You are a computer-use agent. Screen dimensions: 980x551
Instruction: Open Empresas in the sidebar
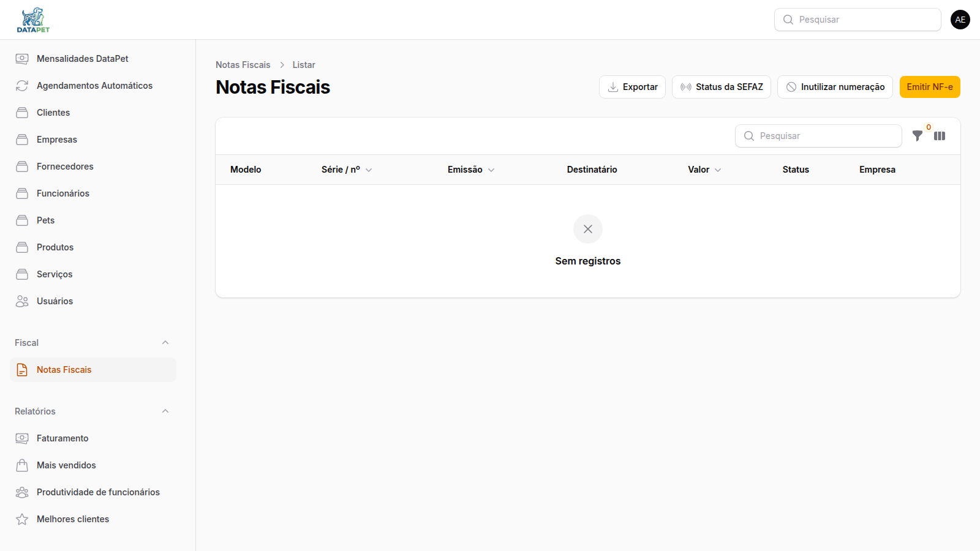[93, 140]
